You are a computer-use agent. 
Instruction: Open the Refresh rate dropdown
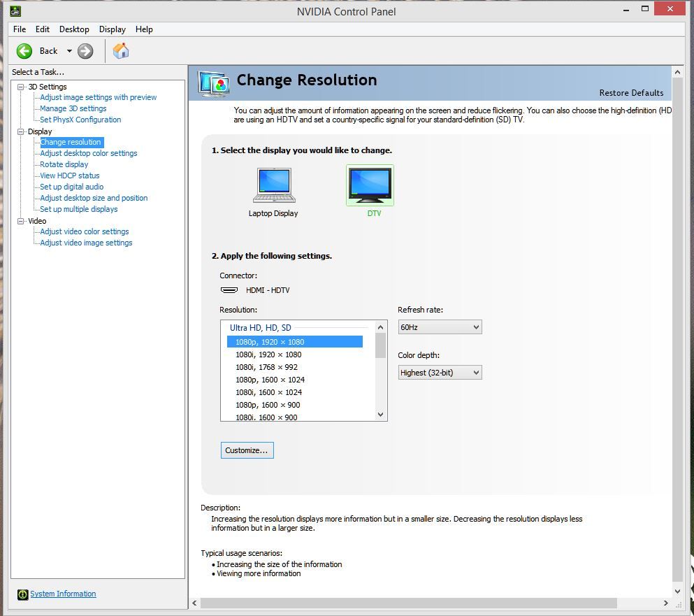[440, 327]
